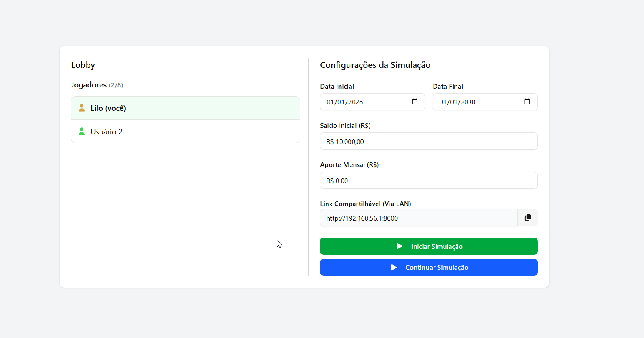The width and height of the screenshot is (644, 338).
Task: Select the Usuário 2 player row
Action: (186, 131)
